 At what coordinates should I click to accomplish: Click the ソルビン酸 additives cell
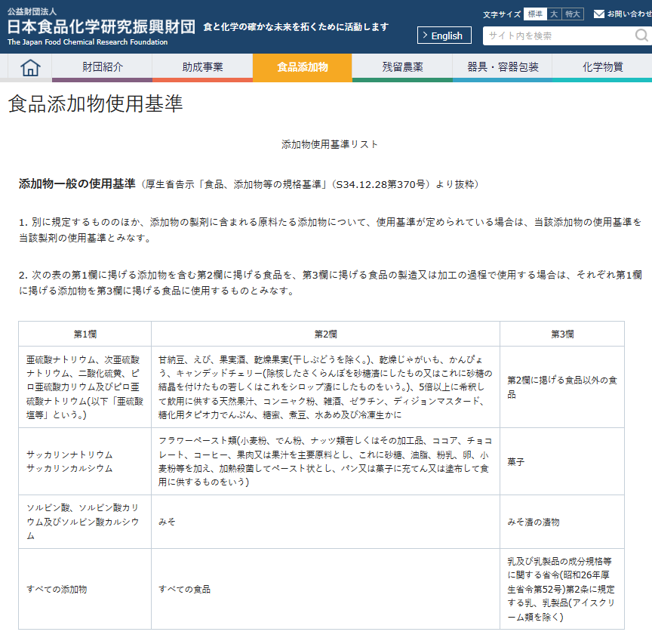point(85,522)
